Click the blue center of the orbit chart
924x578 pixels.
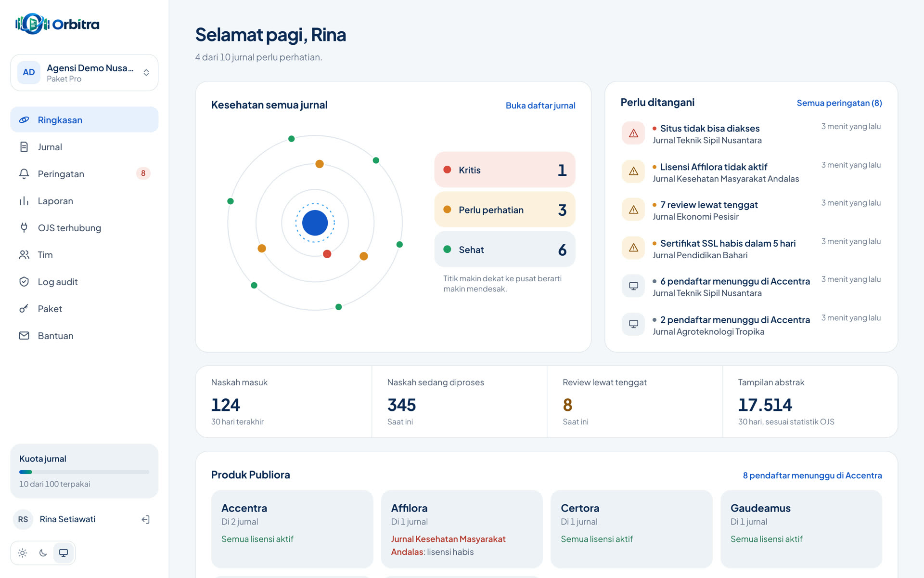click(x=315, y=223)
